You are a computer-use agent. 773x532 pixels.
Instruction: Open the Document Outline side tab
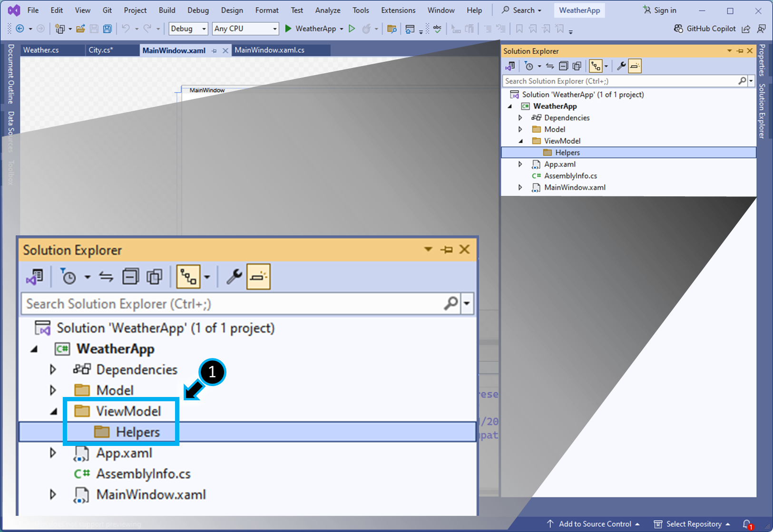point(11,74)
